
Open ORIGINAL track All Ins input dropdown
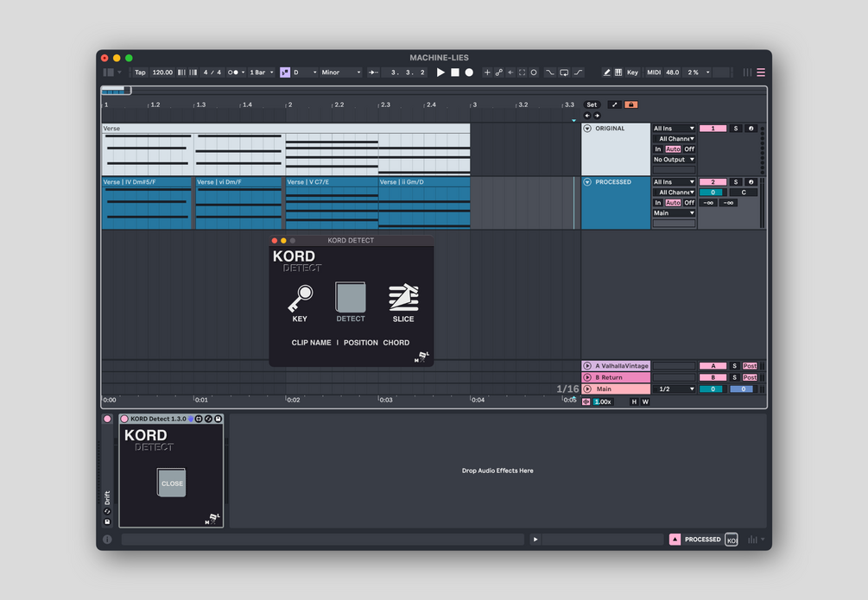674,129
